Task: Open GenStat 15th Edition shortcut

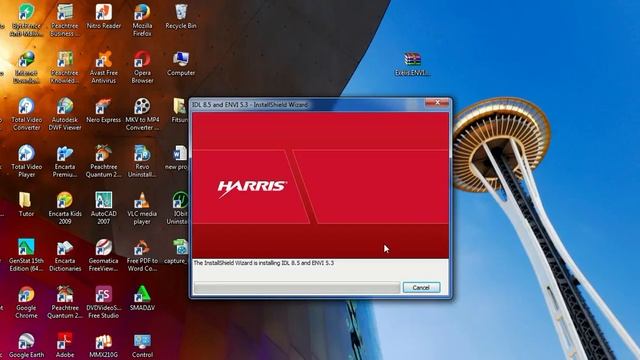Action: click(27, 255)
